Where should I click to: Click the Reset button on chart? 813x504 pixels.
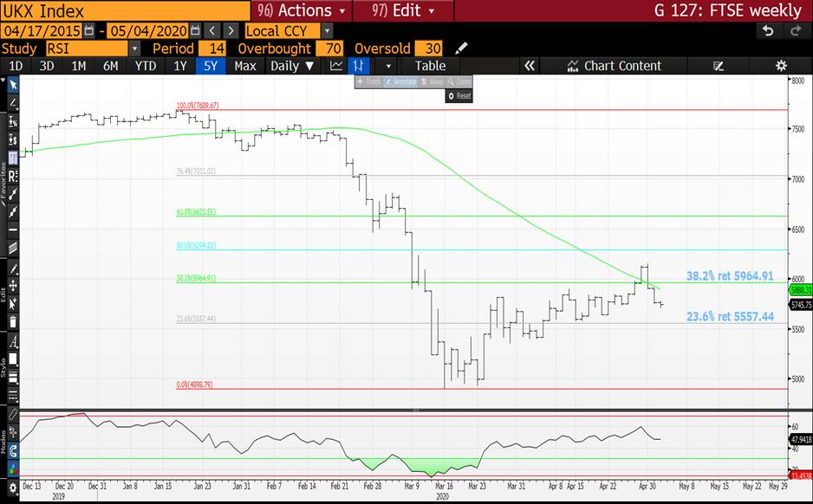(x=459, y=96)
